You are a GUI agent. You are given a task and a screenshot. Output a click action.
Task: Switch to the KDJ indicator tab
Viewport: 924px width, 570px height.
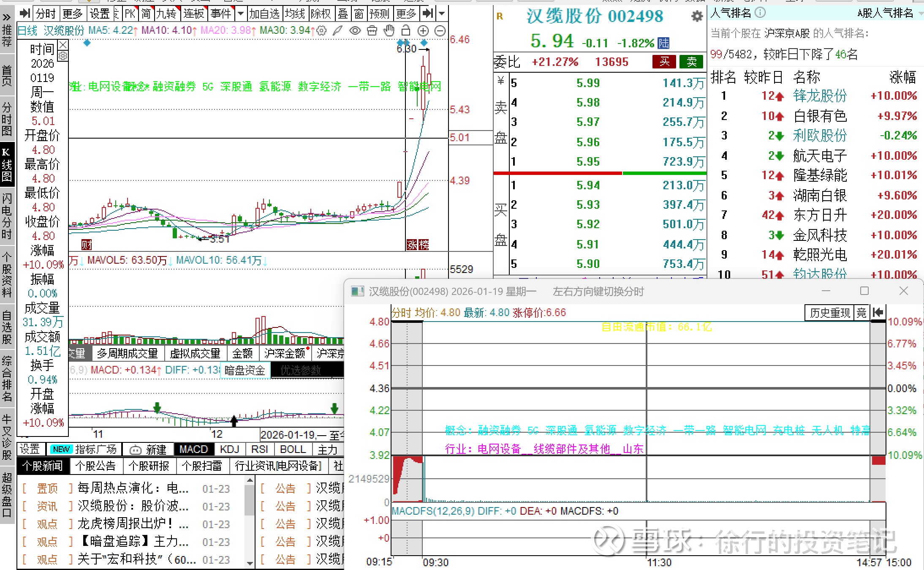coord(229,449)
